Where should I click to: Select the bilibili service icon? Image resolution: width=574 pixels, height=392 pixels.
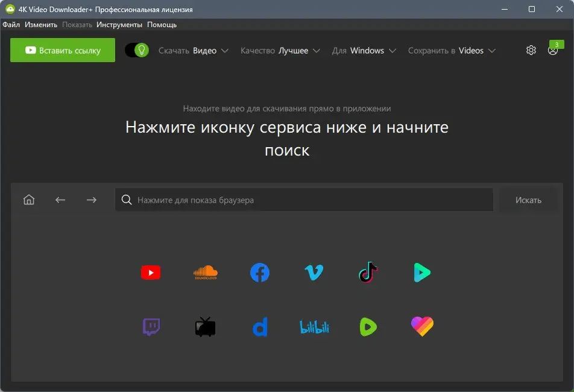(x=314, y=326)
